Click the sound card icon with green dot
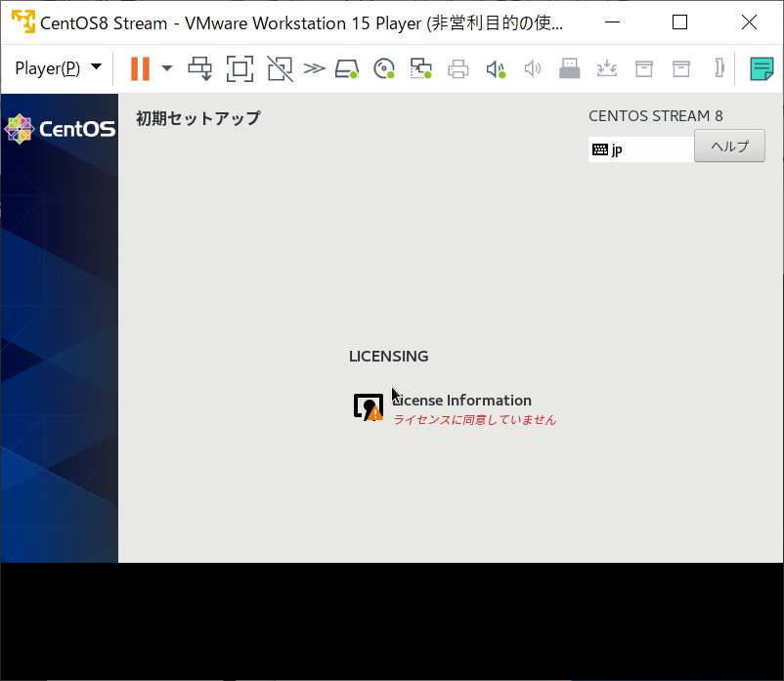784x681 pixels. point(496,69)
